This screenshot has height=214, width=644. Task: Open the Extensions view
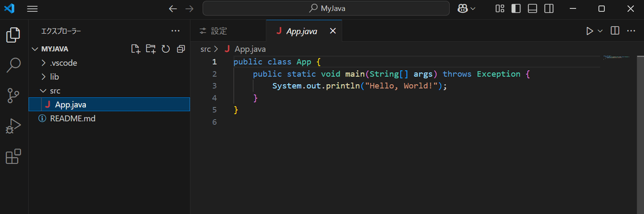point(13,157)
